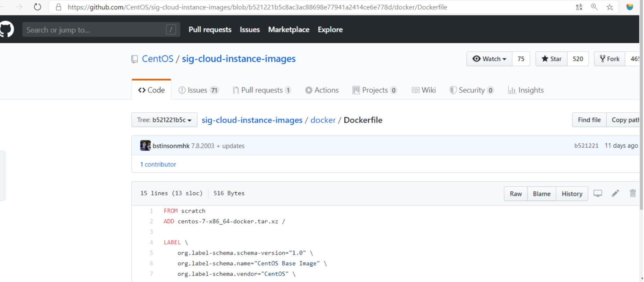Open the sig-cloud-instance-images repo title link
The height and width of the screenshot is (282, 644).
pos(239,59)
